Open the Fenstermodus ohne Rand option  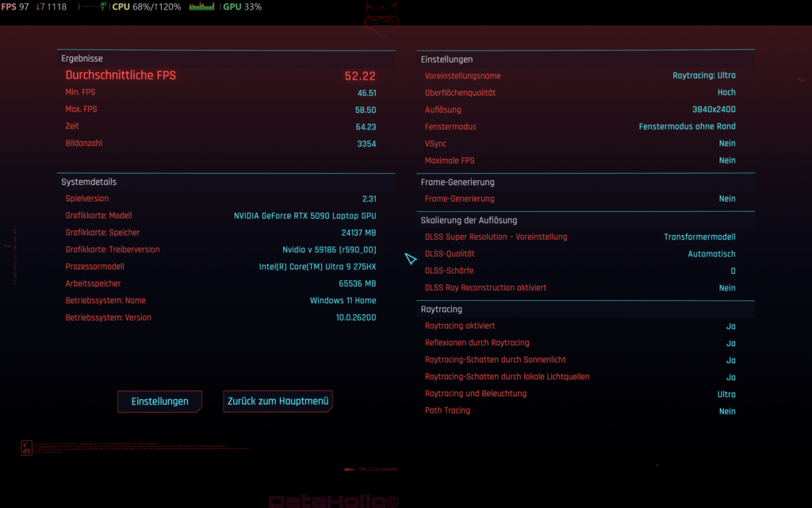687,127
